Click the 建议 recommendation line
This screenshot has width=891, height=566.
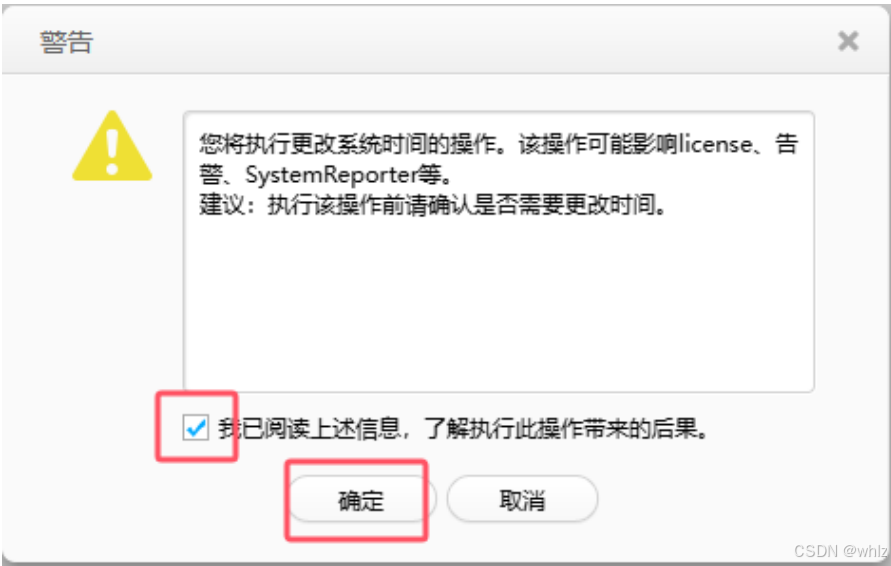433,205
